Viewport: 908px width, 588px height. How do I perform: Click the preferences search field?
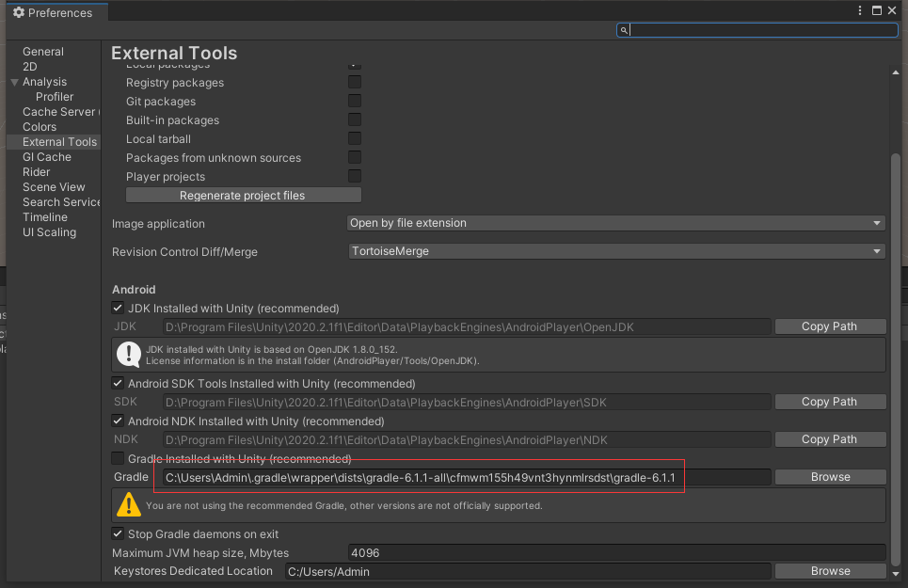coord(762,30)
